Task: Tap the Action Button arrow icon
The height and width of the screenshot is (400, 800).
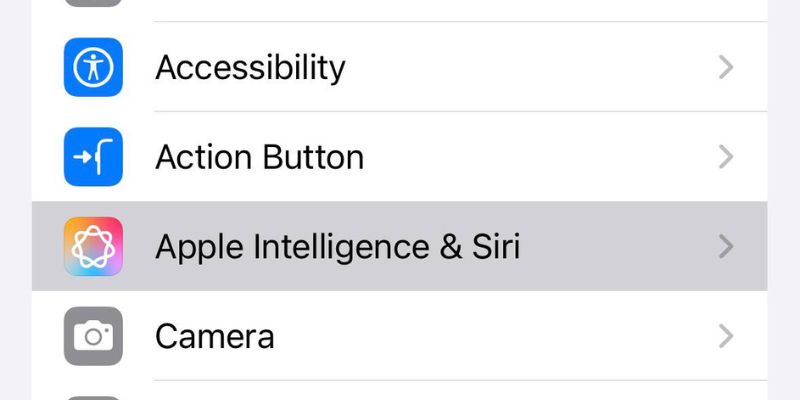Action: tap(93, 157)
